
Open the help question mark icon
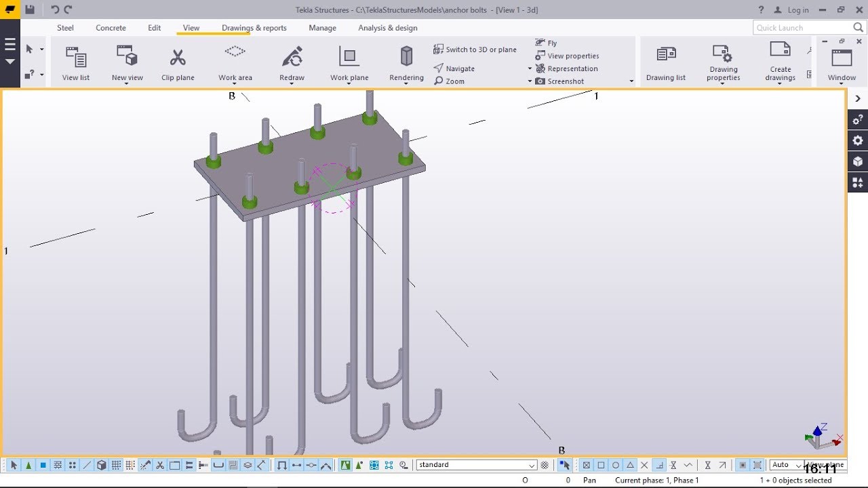coord(760,9)
